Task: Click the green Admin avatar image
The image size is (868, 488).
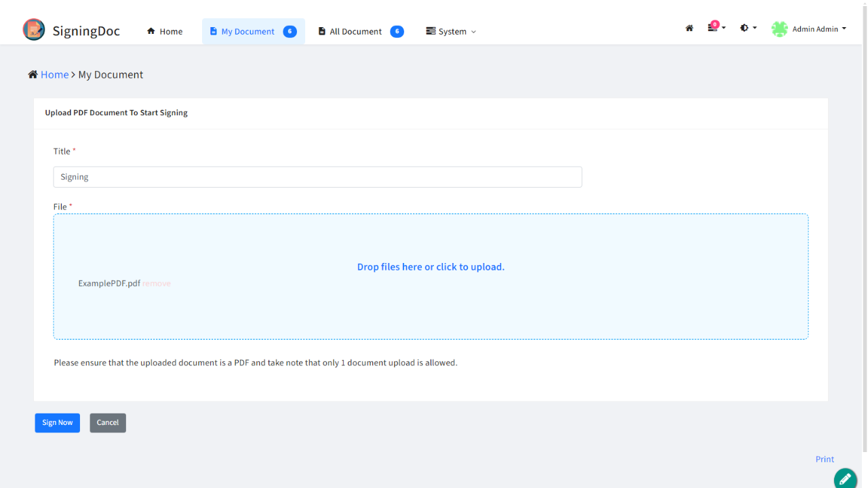Action: pos(780,29)
